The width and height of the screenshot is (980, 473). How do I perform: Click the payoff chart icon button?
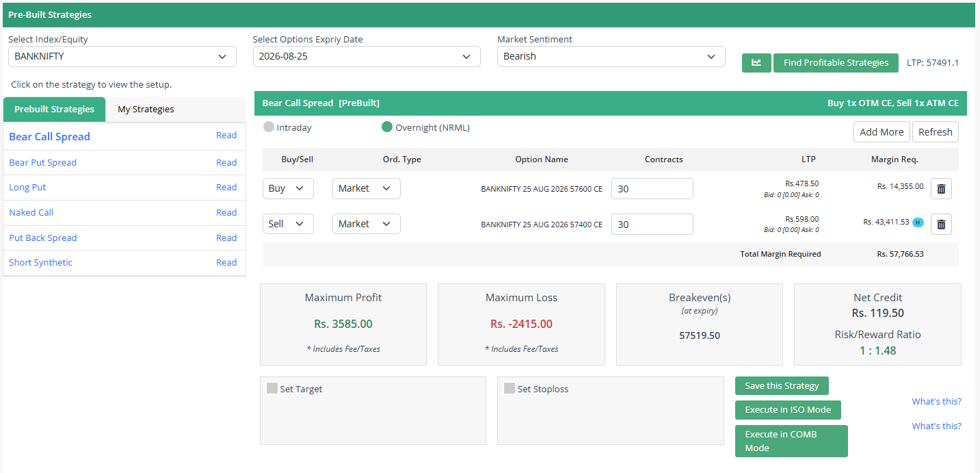pyautogui.click(x=756, y=62)
